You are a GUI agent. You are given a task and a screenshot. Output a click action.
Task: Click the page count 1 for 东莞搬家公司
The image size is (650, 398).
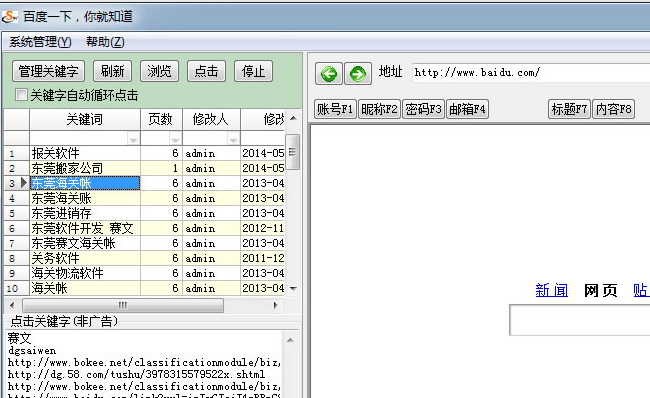[x=162, y=168]
